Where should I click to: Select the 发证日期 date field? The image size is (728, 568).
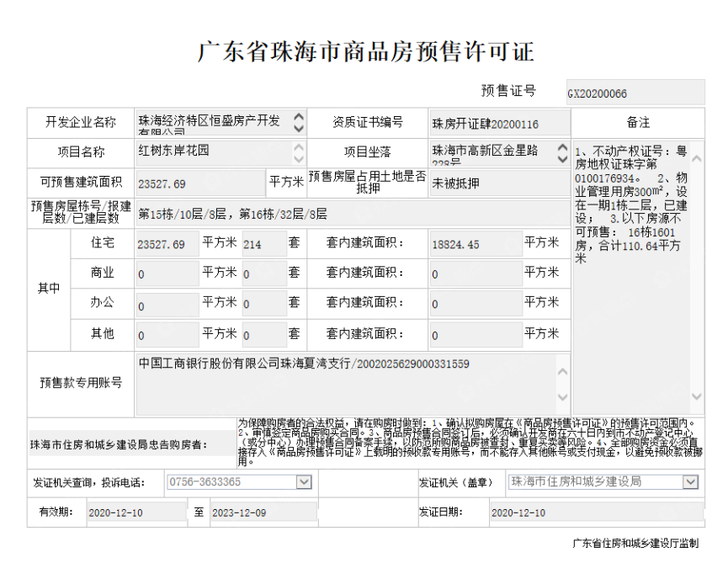tap(597, 512)
